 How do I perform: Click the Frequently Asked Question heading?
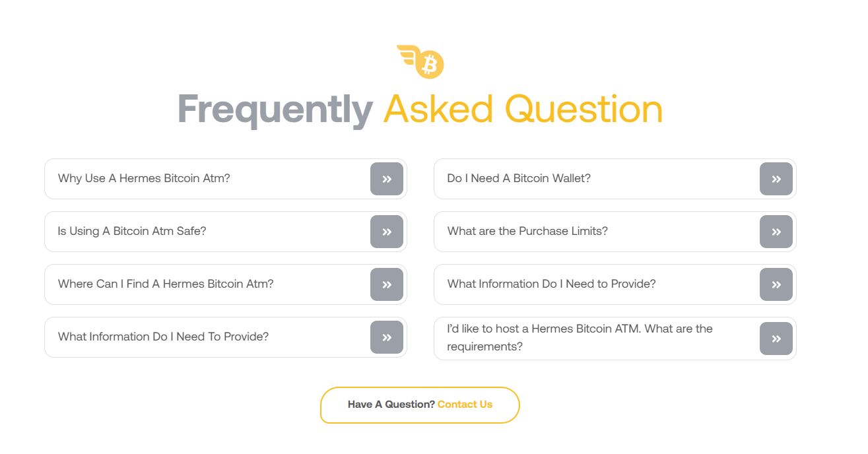click(420, 110)
